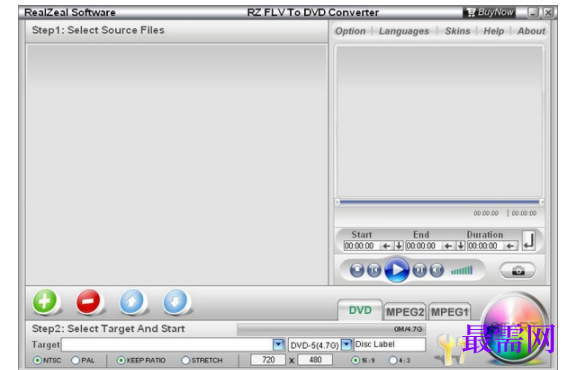Screen dimensions: 574x370
Task: Select the PAL radio button
Action: [x=75, y=360]
